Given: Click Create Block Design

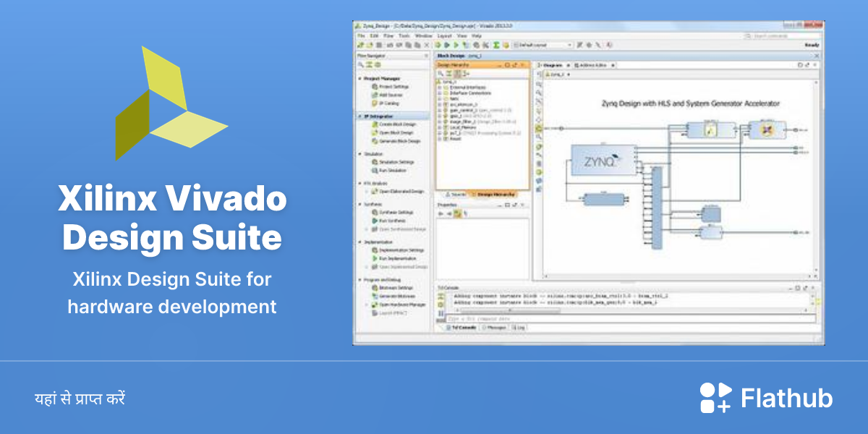Looking at the screenshot, I should pos(395,124).
